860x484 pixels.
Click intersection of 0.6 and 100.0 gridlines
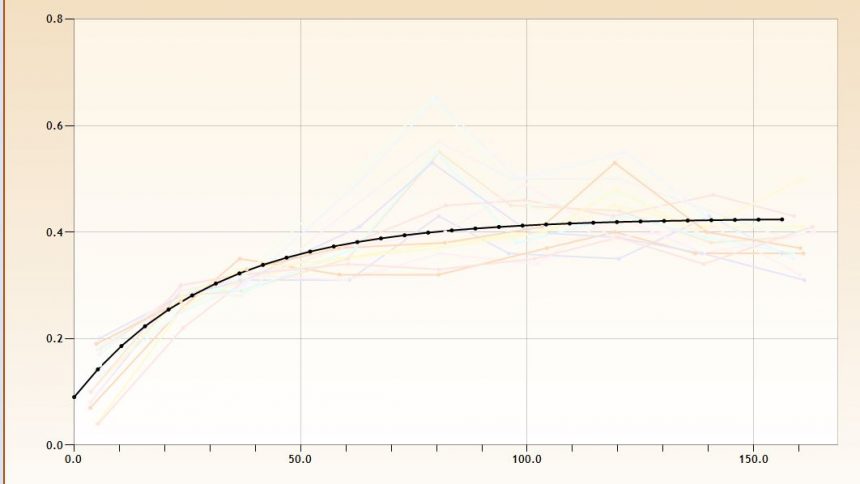pos(526,126)
